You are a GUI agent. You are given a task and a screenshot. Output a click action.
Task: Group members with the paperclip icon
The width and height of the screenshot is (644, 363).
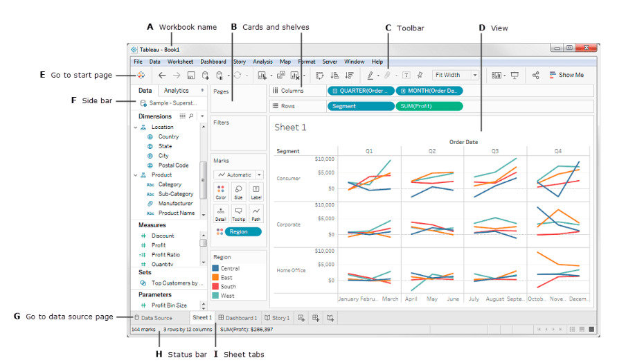tap(387, 76)
